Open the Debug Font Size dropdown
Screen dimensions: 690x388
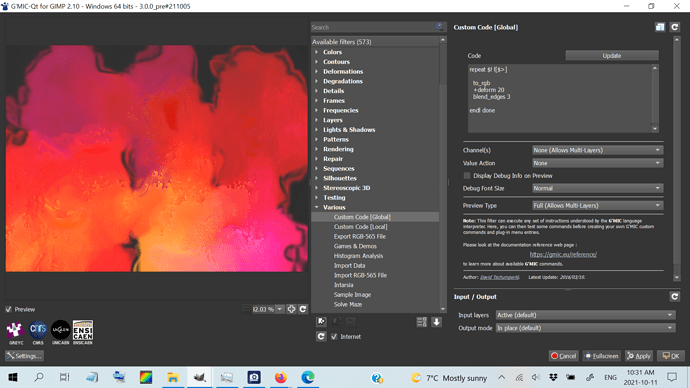click(597, 188)
